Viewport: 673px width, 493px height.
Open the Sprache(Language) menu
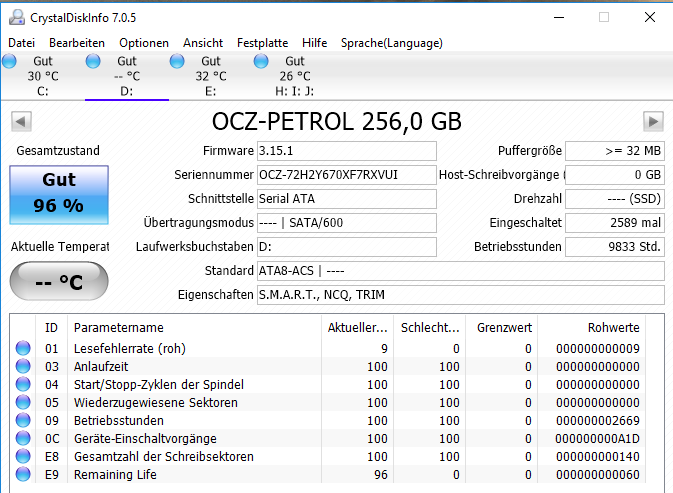point(391,43)
